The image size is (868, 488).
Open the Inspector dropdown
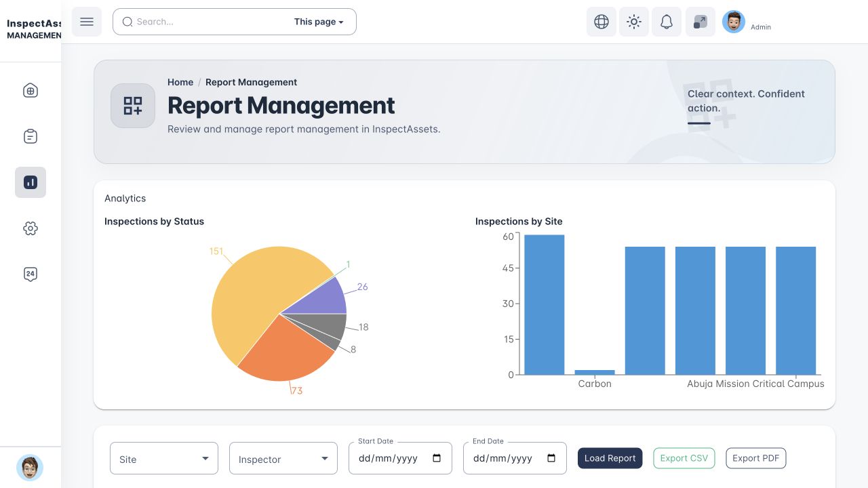(x=283, y=458)
